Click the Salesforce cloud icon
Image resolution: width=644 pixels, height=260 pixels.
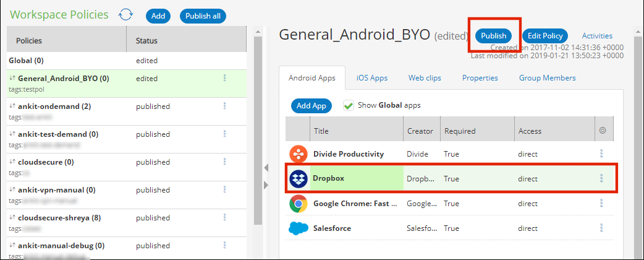click(299, 228)
